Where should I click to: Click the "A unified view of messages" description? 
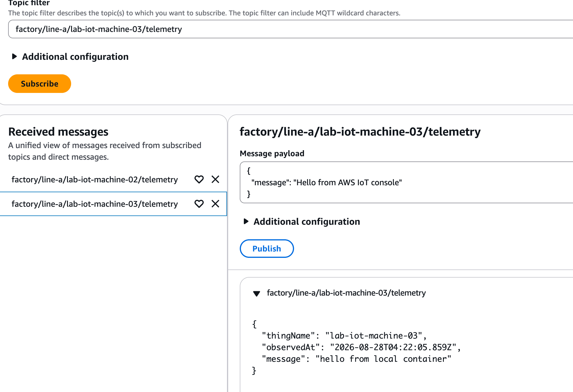pos(104,151)
